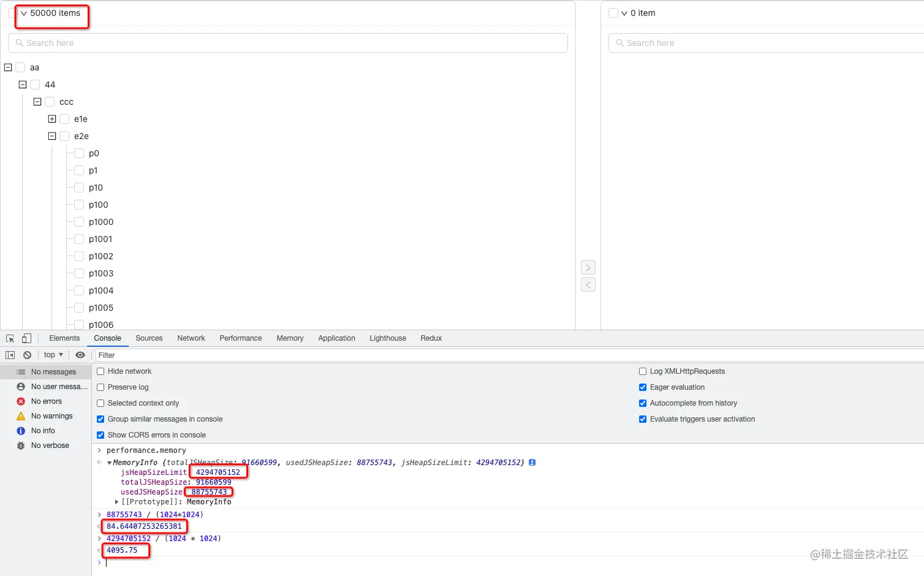Click the left panel search field
924x576 pixels.
coord(288,43)
